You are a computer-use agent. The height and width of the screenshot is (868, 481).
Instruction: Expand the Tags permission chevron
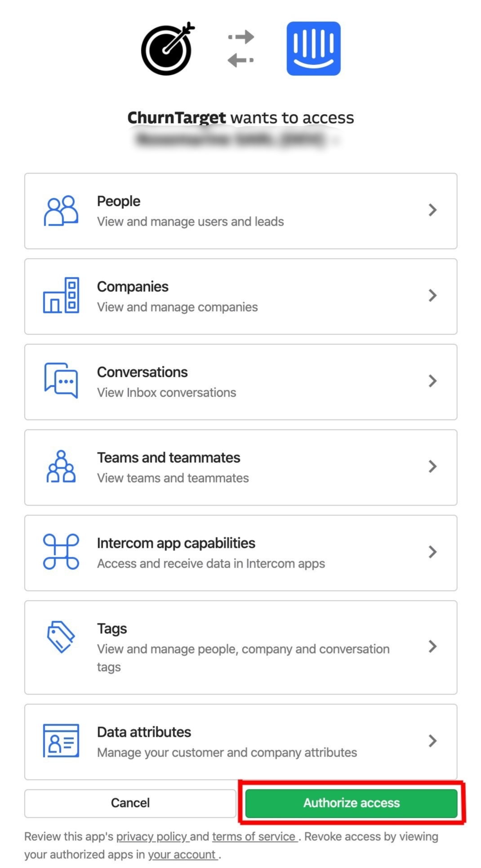pyautogui.click(x=432, y=647)
